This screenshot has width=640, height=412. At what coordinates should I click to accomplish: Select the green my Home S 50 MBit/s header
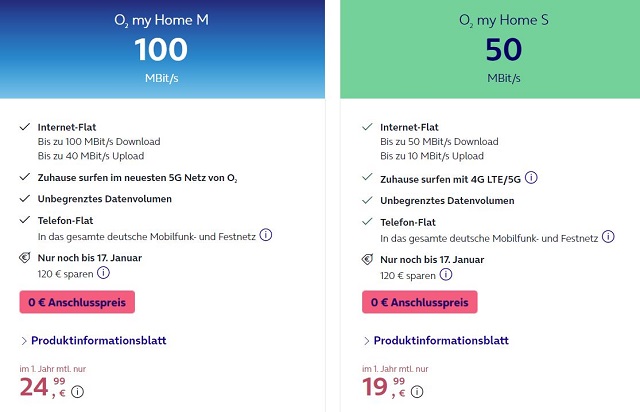point(490,49)
